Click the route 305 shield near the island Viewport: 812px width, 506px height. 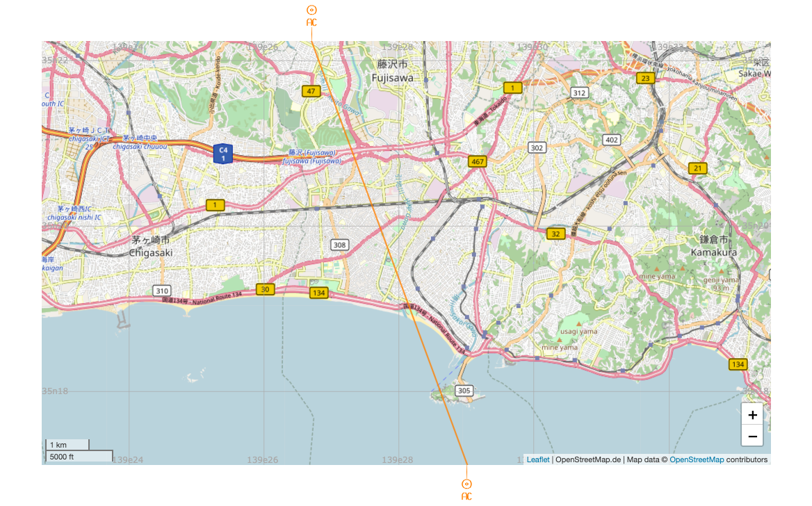pyautogui.click(x=464, y=391)
